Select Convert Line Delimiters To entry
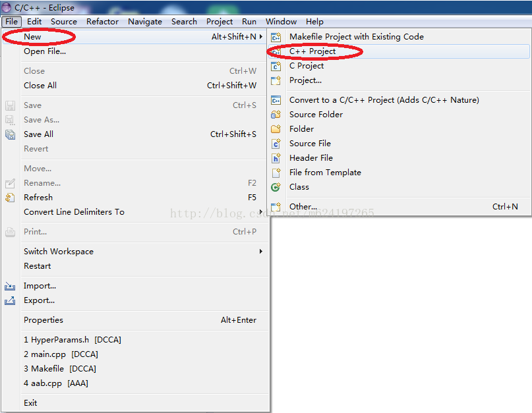Image resolution: width=532 pixels, height=413 pixels. pos(135,212)
